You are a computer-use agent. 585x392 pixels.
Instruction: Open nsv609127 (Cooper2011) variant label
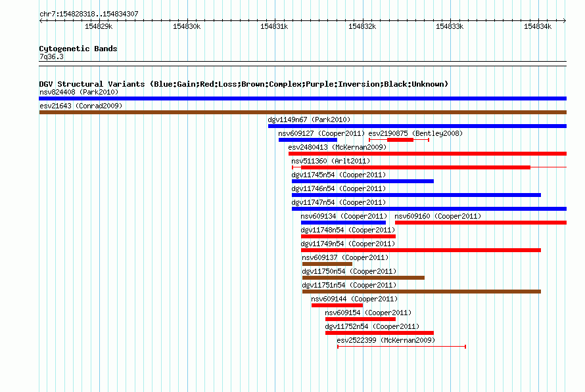[321, 133]
